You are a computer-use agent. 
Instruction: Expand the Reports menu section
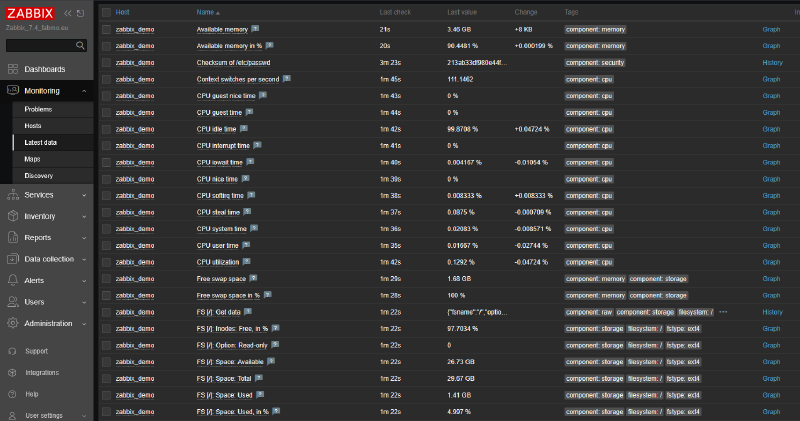[x=84, y=238]
